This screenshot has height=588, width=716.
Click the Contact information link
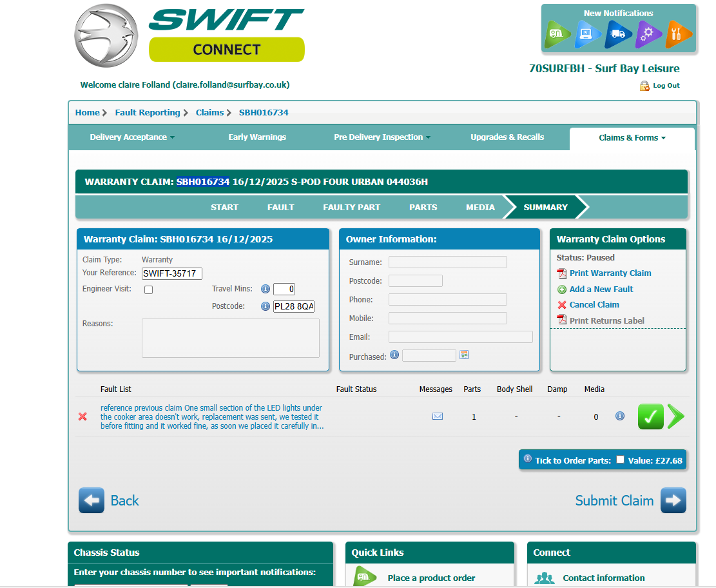pyautogui.click(x=604, y=578)
